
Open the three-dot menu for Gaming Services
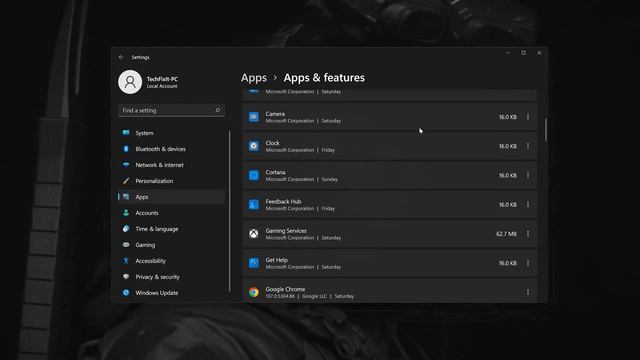click(x=528, y=233)
